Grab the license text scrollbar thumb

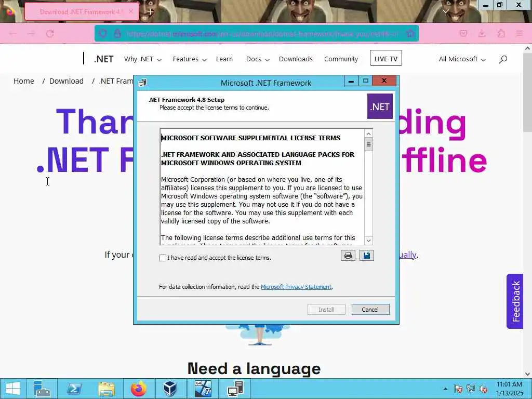pyautogui.click(x=368, y=145)
